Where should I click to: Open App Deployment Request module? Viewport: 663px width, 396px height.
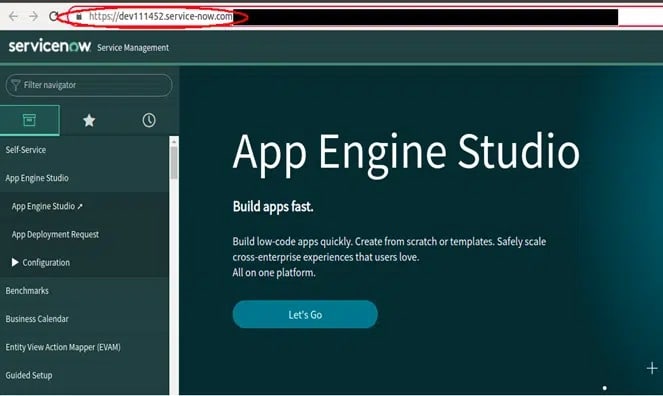coord(55,234)
